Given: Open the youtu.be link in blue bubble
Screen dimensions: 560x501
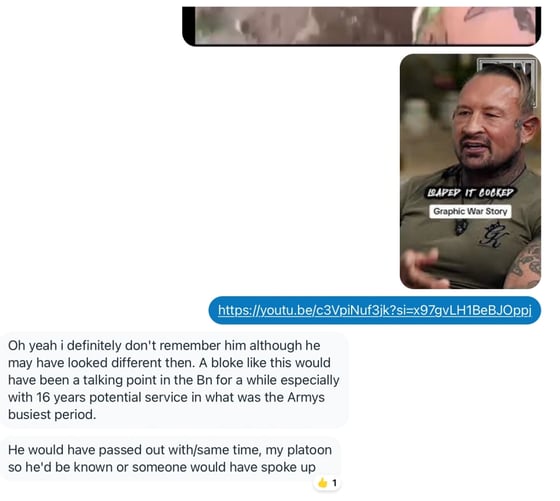Looking at the screenshot, I should click(374, 310).
